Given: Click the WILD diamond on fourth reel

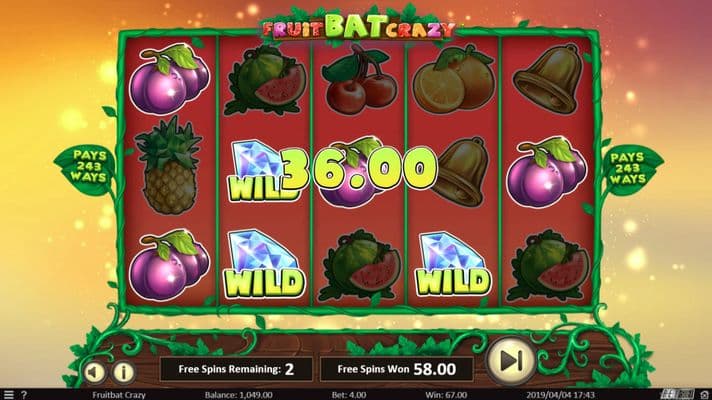Looking at the screenshot, I should [x=453, y=265].
